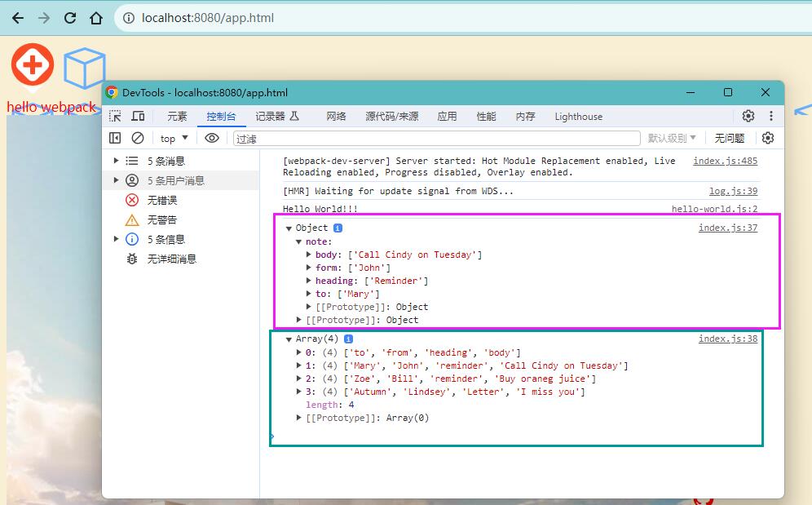Click the yellow warning triangle icon
This screenshot has width=812, height=505.
point(132,219)
